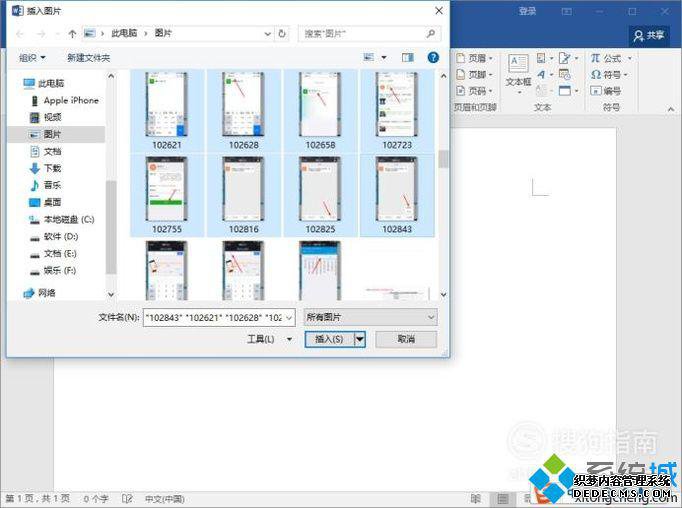682x508 pixels.
Task: Click the 插入(S) button
Action: tap(329, 339)
